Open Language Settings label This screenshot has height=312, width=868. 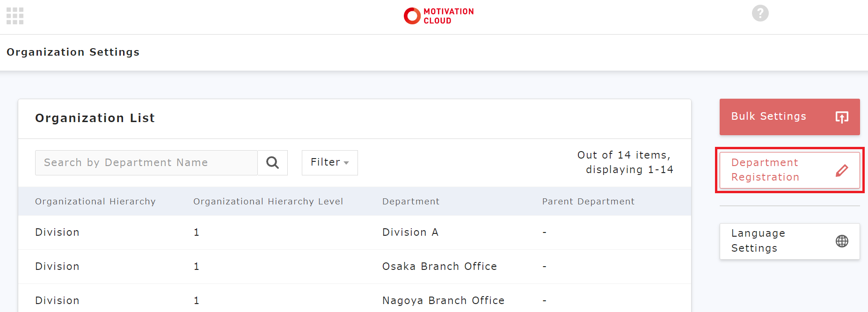coord(758,240)
